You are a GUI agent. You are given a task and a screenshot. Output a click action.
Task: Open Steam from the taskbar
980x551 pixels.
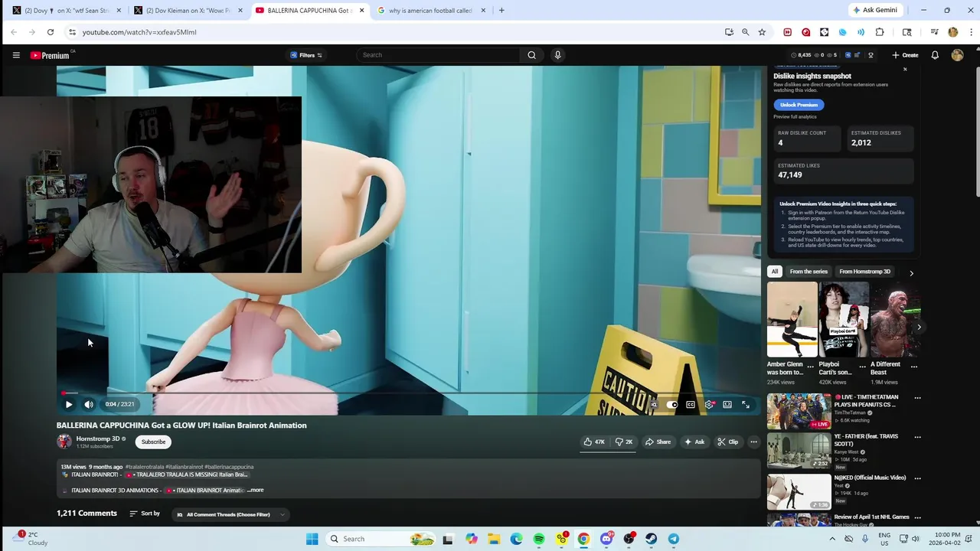click(x=652, y=539)
